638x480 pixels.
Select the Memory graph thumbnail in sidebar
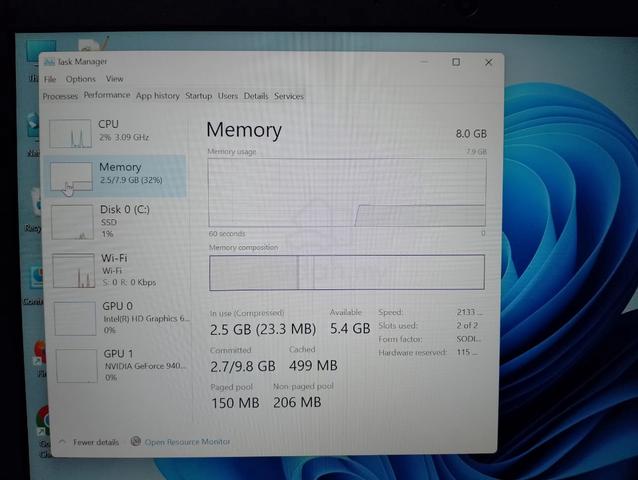[72, 176]
